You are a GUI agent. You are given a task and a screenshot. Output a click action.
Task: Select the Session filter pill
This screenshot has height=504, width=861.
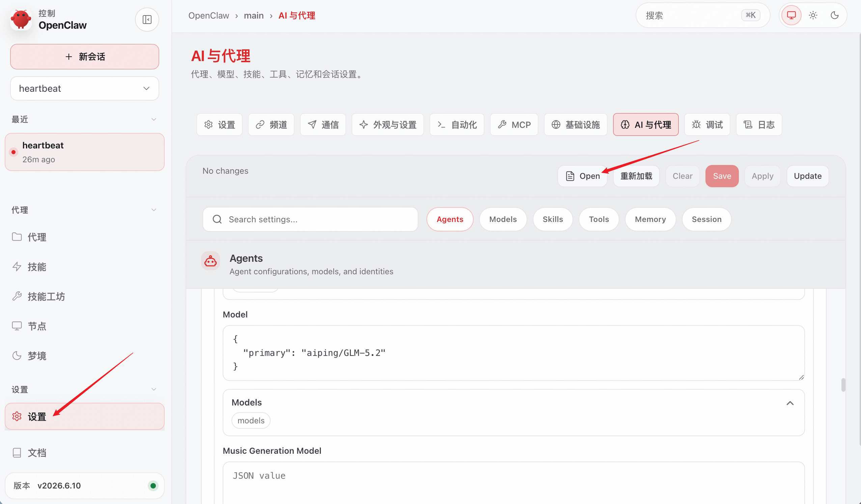point(706,219)
